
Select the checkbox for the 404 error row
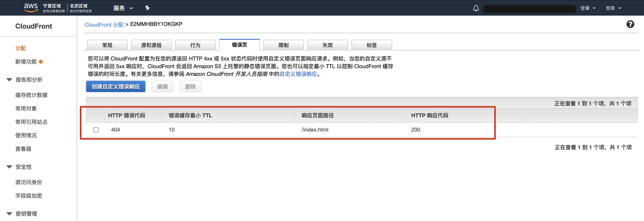[x=96, y=130]
